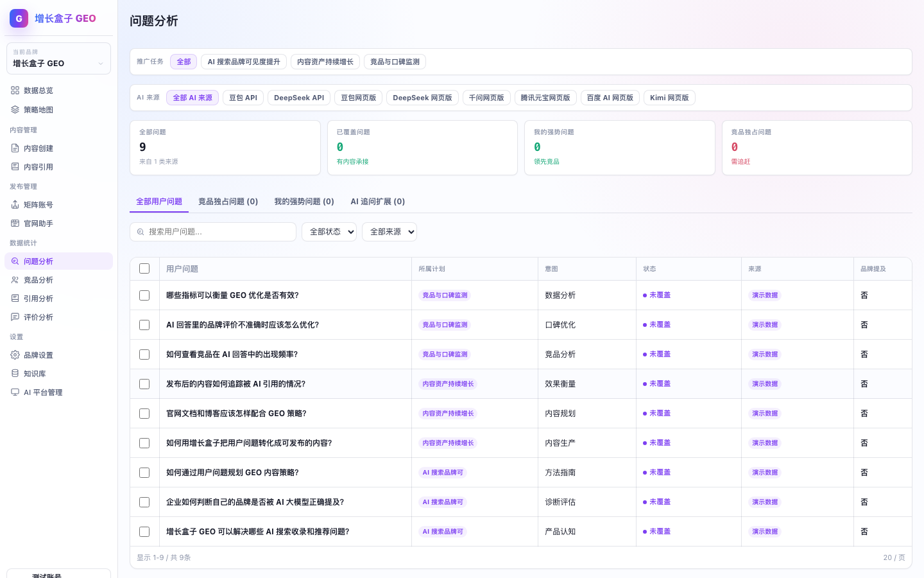Screen dimensions: 924x578
Task: Switch to the 我的强势问题 (0) tab
Action: [x=304, y=202]
